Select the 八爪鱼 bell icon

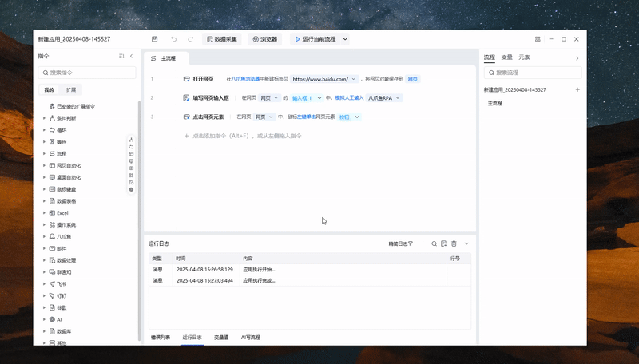coord(52,236)
